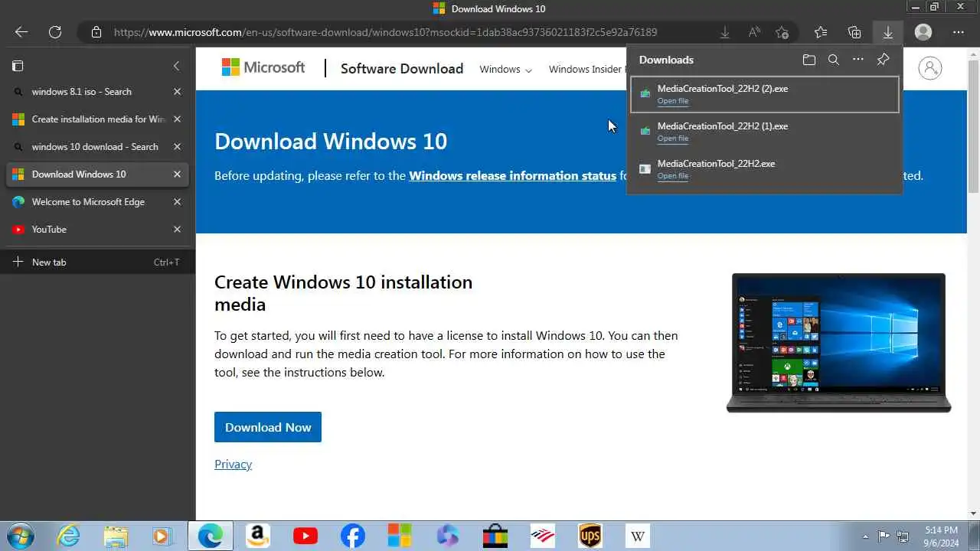The image size is (980, 551).
Task: Open Edge Settings and more menu
Action: (959, 32)
